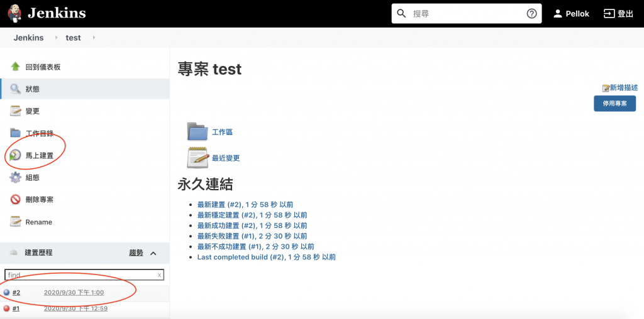Click the 工作目錄 folder icon

(15, 133)
